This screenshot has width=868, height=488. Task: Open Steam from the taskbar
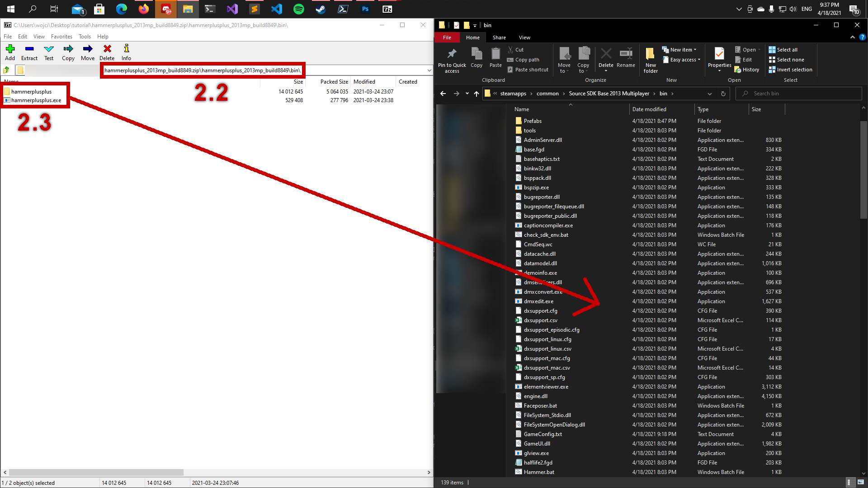pyautogui.click(x=321, y=9)
